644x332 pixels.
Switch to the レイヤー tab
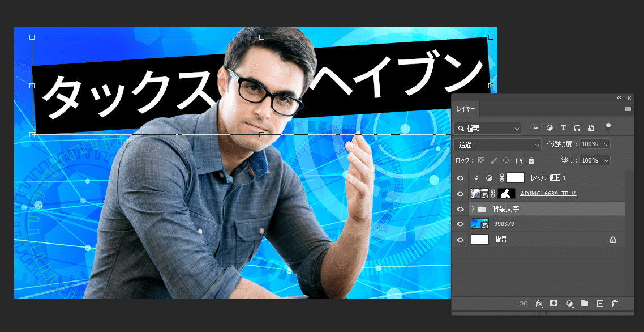(x=466, y=109)
